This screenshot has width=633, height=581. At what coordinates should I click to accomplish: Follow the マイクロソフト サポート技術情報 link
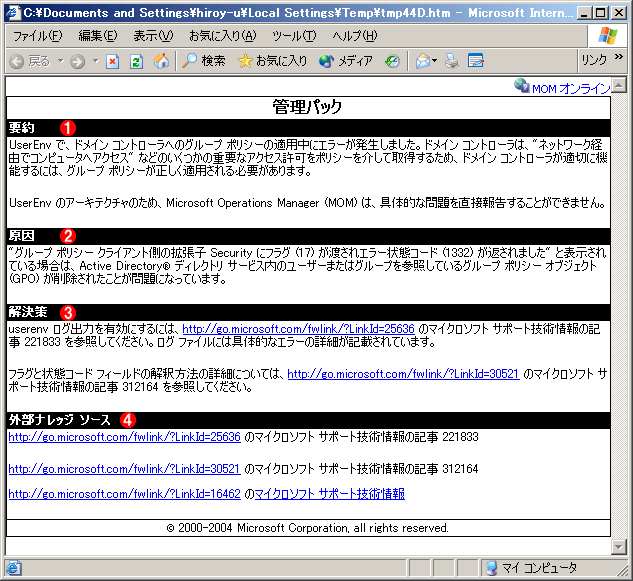point(329,494)
